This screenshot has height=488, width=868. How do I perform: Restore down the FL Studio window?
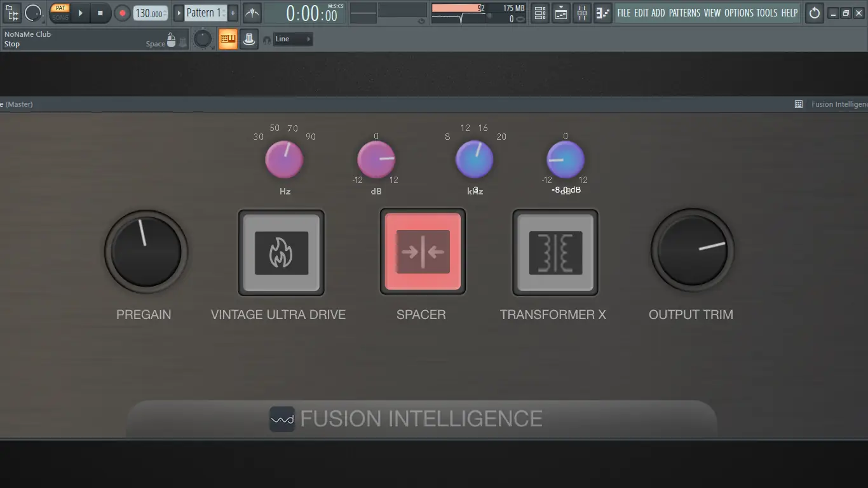tap(846, 13)
